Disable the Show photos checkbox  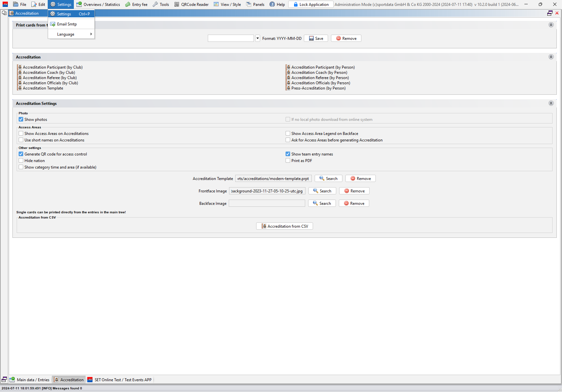(21, 120)
